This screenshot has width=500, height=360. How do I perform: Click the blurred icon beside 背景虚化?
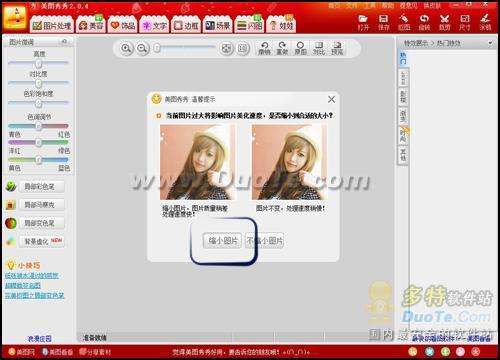point(11,241)
